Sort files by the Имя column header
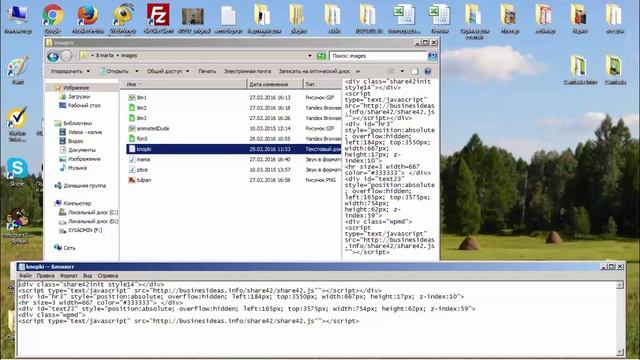Viewport: 640px width, 360px height. [x=184, y=84]
